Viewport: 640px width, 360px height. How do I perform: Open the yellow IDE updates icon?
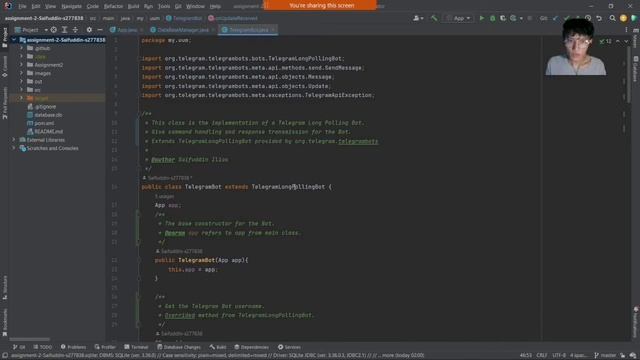[x=623, y=18]
